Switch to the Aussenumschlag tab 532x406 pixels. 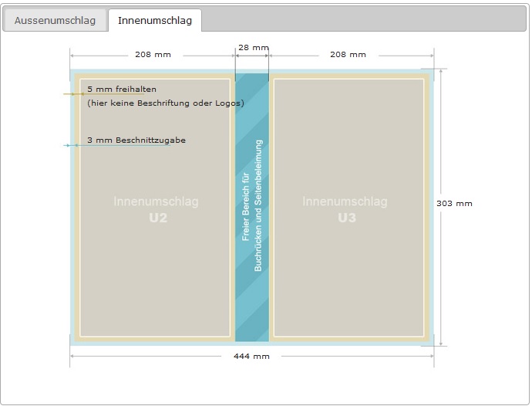pyautogui.click(x=55, y=20)
